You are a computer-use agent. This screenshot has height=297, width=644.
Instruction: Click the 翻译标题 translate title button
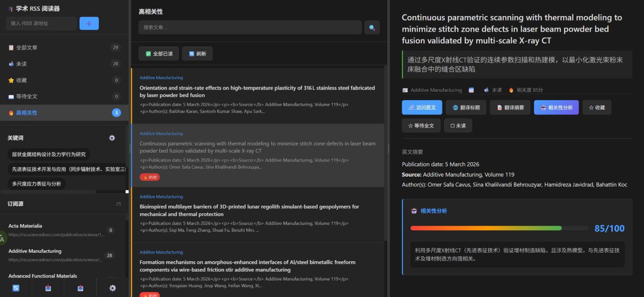point(466,108)
